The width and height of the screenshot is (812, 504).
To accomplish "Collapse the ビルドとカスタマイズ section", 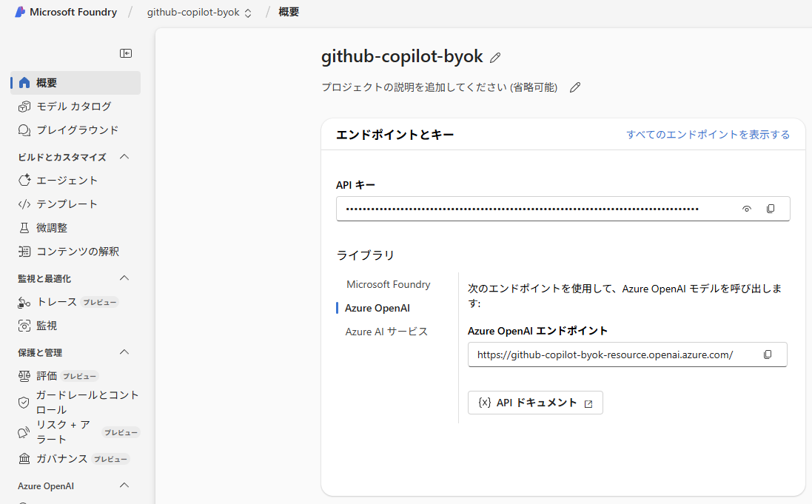I will [124, 157].
